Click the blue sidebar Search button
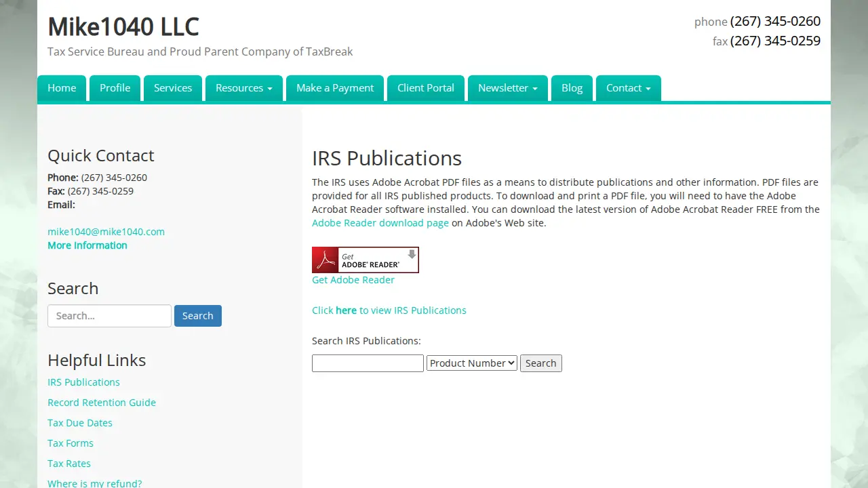 [x=198, y=316]
